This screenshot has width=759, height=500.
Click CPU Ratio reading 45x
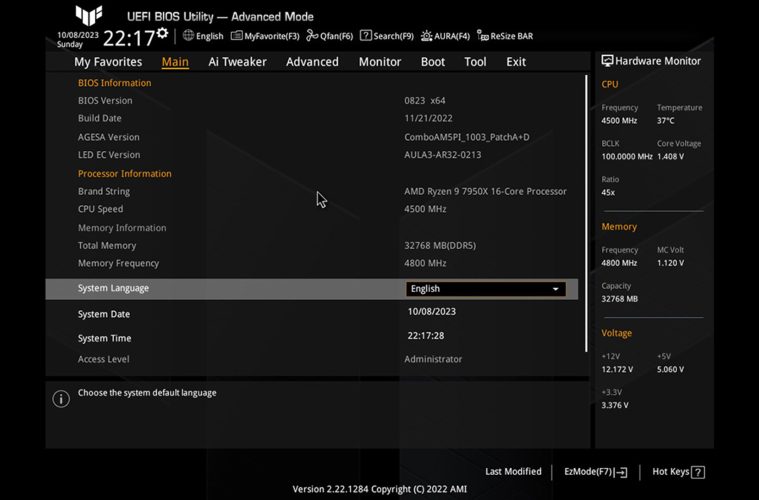click(608, 192)
